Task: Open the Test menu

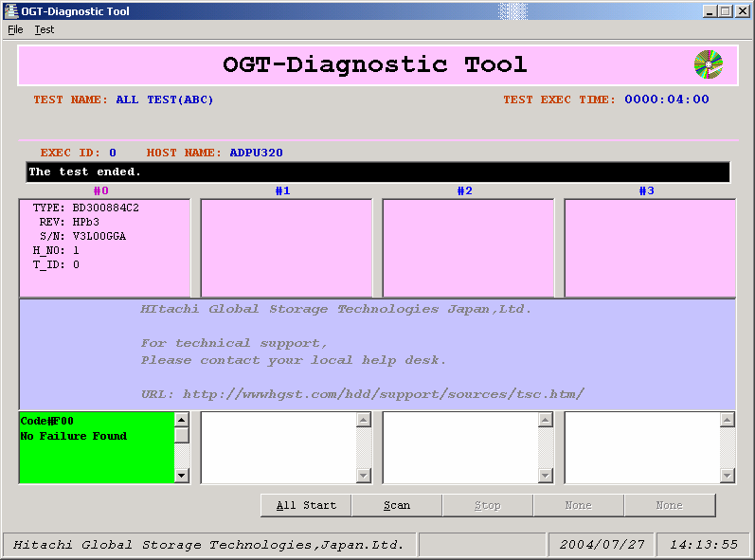Action: pyautogui.click(x=45, y=30)
